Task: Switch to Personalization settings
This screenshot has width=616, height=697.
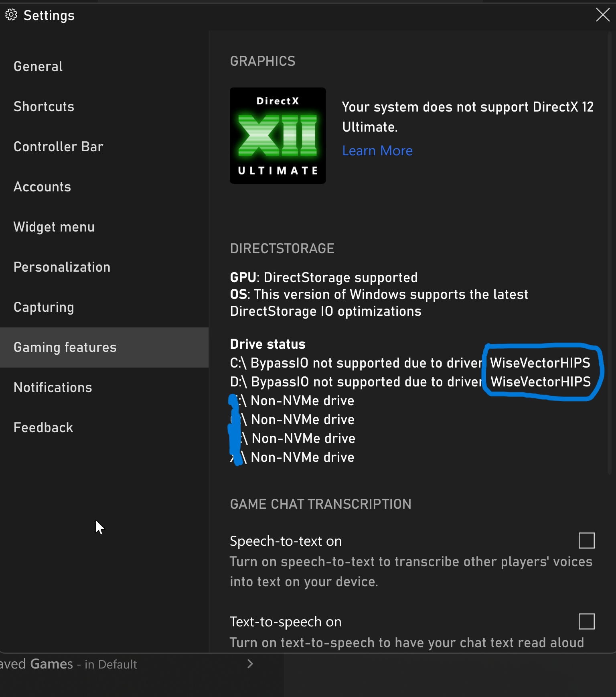Action: tap(62, 267)
